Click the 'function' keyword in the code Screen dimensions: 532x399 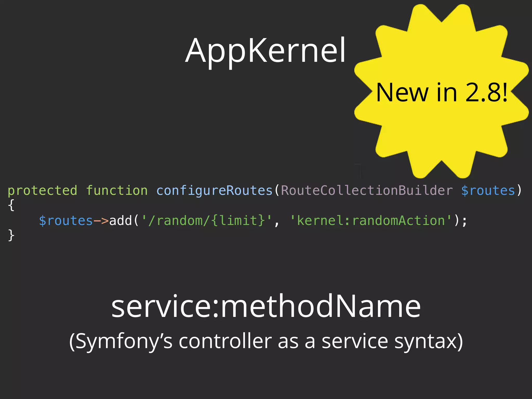[x=117, y=191]
